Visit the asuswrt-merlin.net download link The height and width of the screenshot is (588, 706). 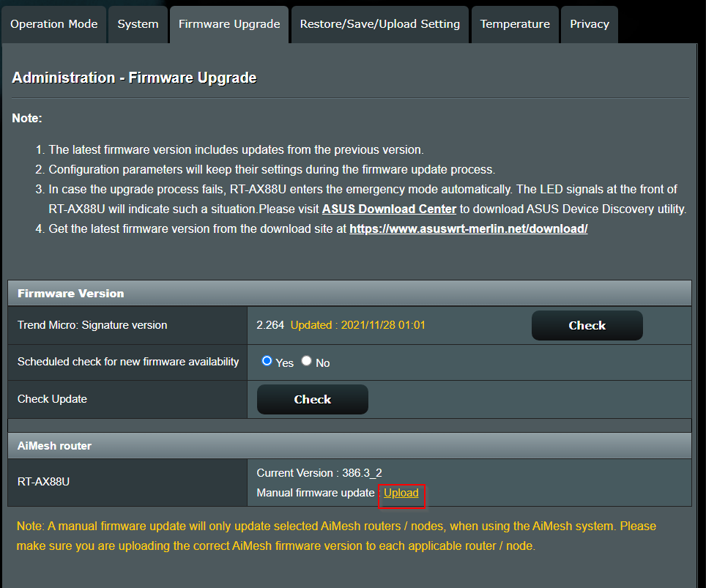click(x=468, y=228)
